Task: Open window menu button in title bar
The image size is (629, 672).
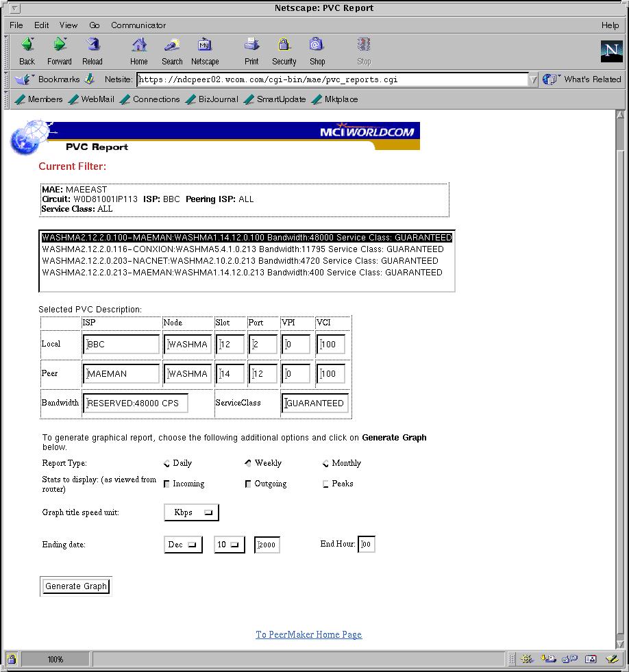Action: tap(14, 8)
